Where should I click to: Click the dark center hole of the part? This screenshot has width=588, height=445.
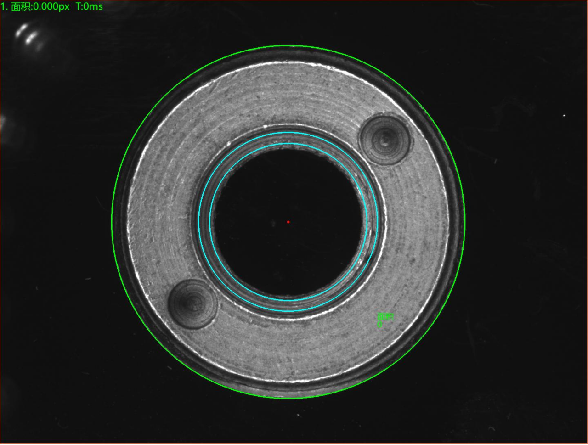coord(288,222)
